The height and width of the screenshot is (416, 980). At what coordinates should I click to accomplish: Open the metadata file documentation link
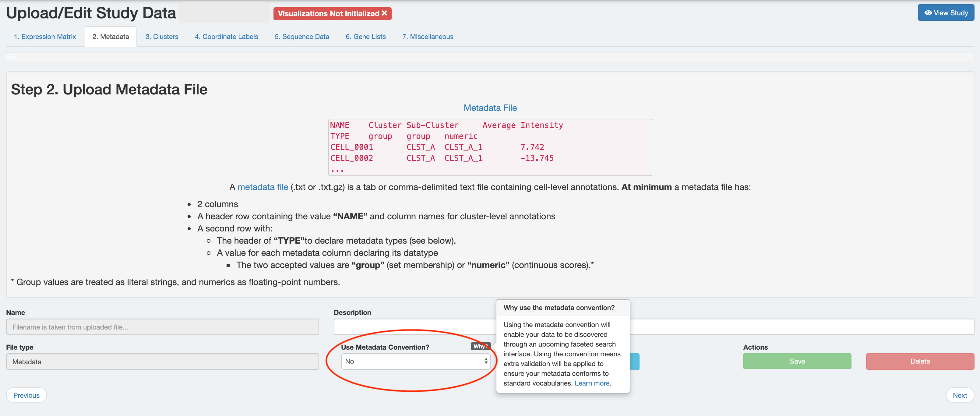[x=263, y=187]
